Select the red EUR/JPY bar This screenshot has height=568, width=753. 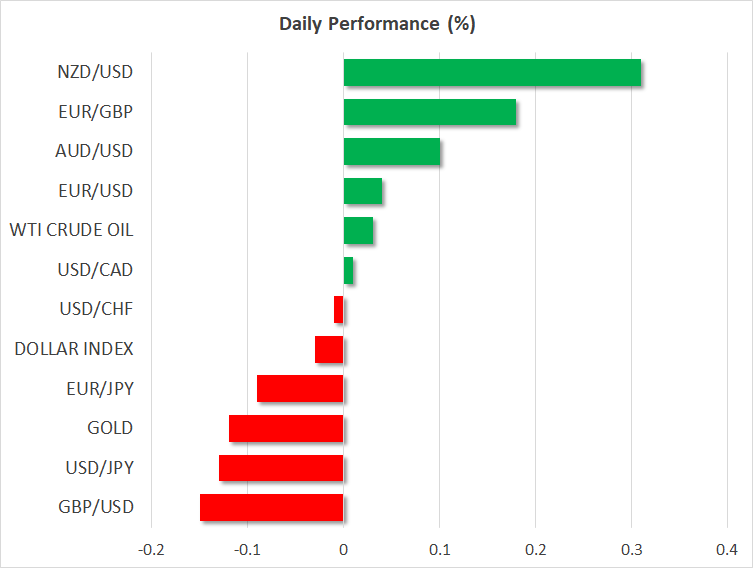click(300, 388)
